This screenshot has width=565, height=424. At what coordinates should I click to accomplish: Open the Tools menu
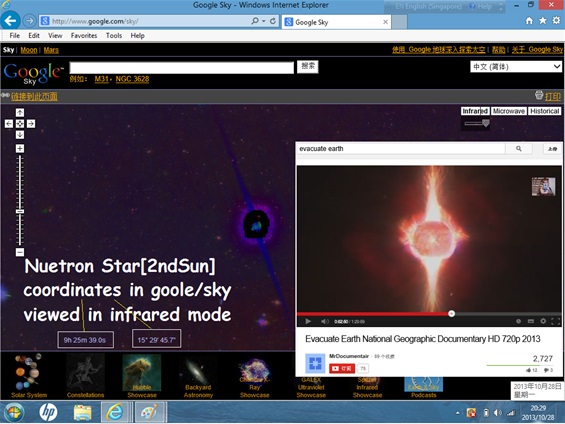[x=114, y=36]
